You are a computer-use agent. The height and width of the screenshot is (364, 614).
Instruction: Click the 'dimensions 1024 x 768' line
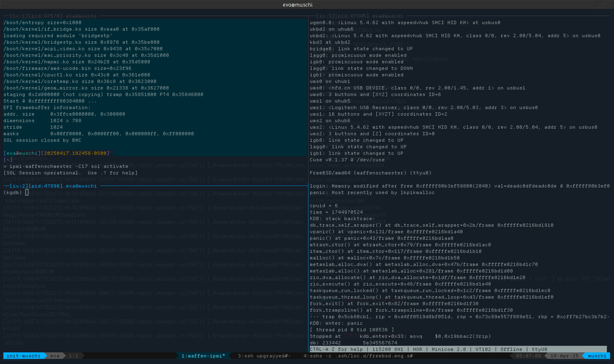coord(42,120)
